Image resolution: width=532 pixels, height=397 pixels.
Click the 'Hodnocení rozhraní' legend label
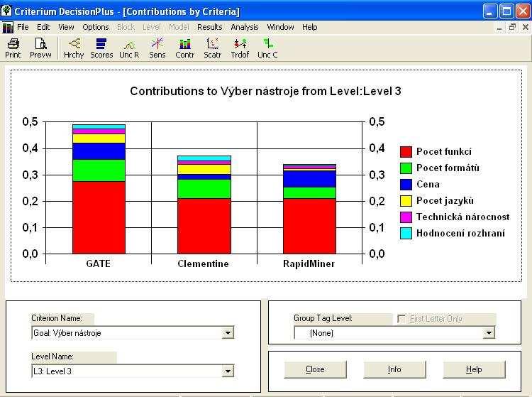[461, 234]
